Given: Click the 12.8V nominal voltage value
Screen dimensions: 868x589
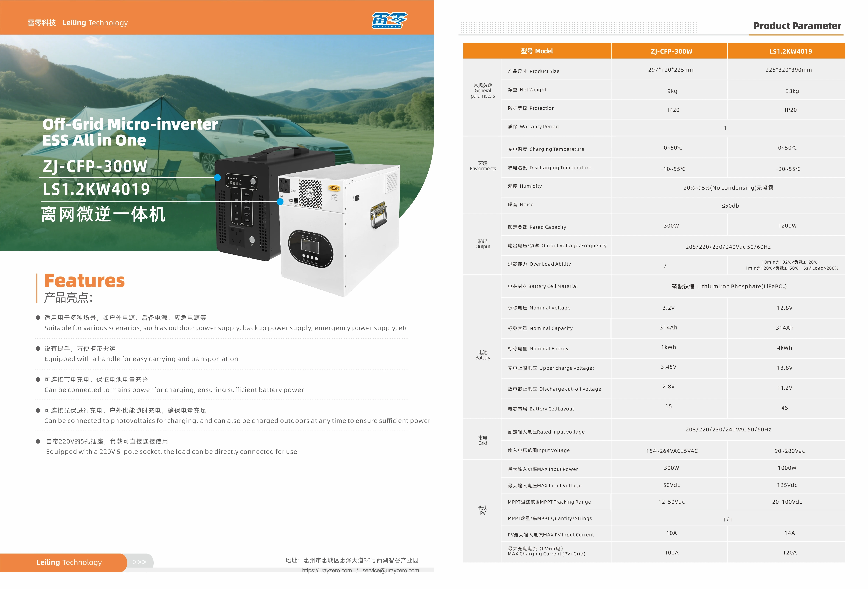Looking at the screenshot, I should point(784,308).
